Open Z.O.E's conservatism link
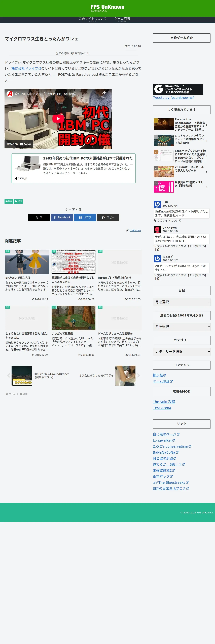The image size is (215, 644). point(172,447)
